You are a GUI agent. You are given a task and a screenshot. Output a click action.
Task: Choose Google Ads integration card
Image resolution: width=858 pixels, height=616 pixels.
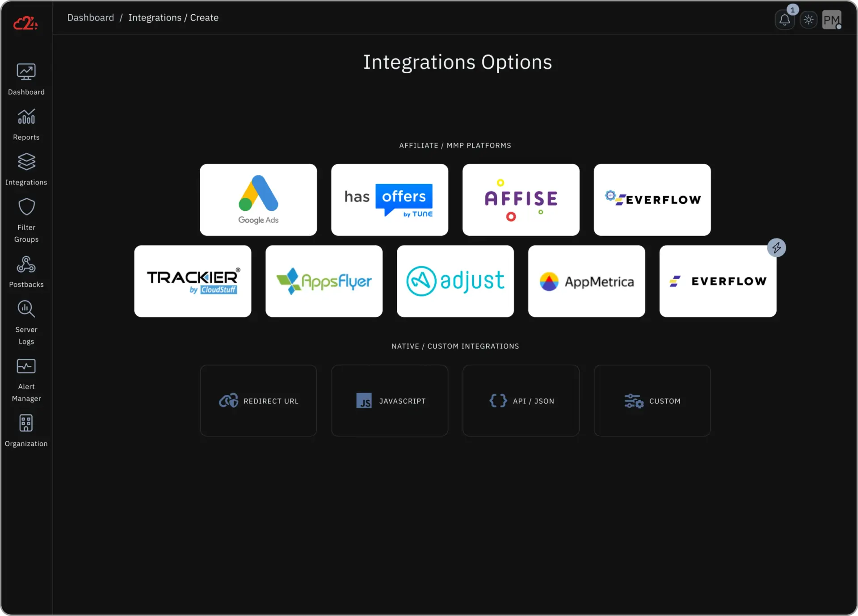258,200
